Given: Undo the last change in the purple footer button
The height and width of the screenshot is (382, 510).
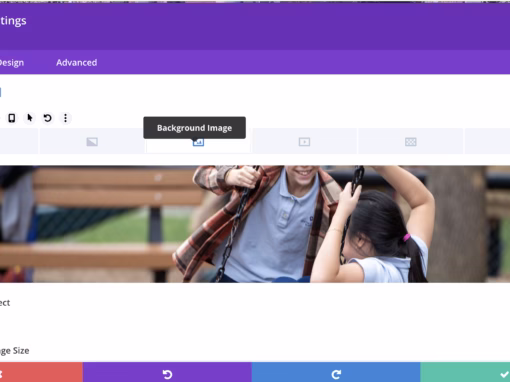Looking at the screenshot, I should [167, 372].
